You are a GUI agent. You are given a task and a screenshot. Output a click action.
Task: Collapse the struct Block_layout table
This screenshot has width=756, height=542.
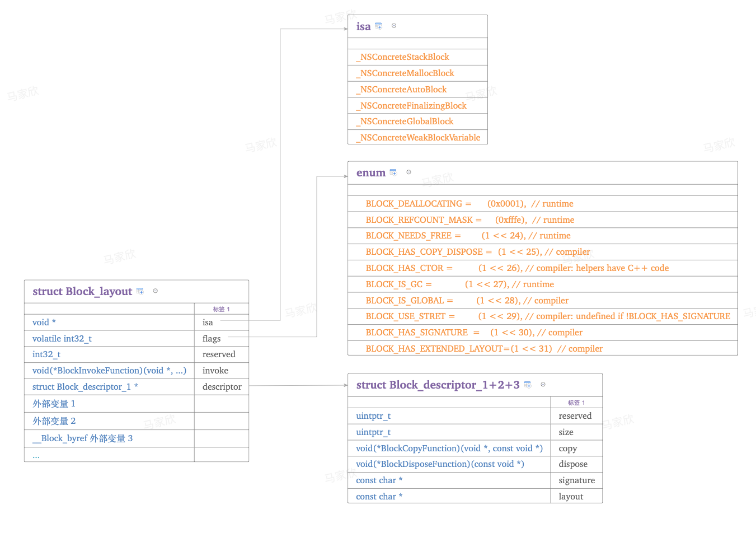156,291
